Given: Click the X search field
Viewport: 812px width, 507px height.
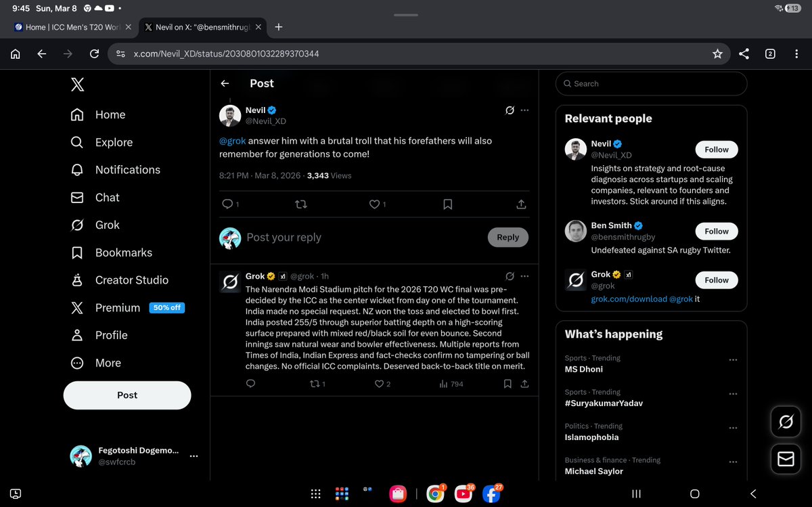Looking at the screenshot, I should point(652,84).
